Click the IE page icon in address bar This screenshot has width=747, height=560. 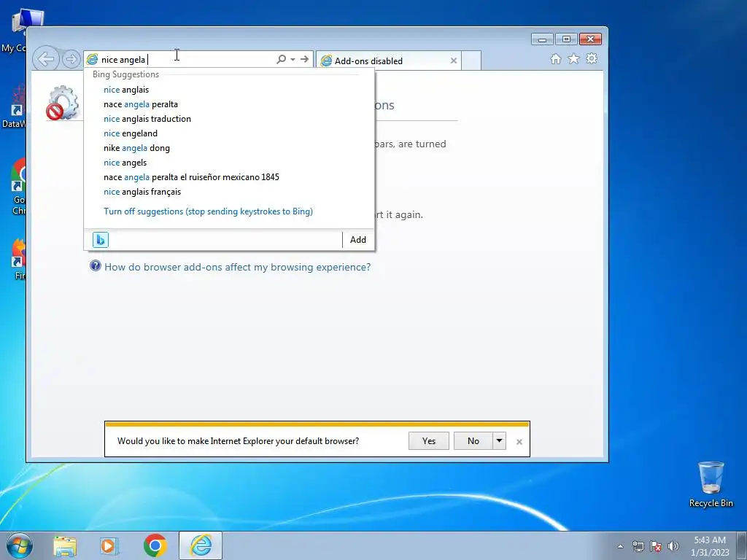point(92,59)
